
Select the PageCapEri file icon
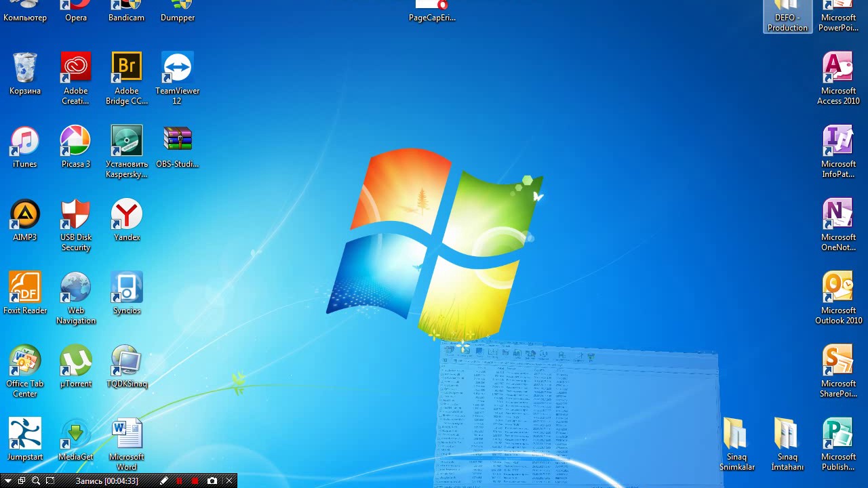click(x=432, y=12)
